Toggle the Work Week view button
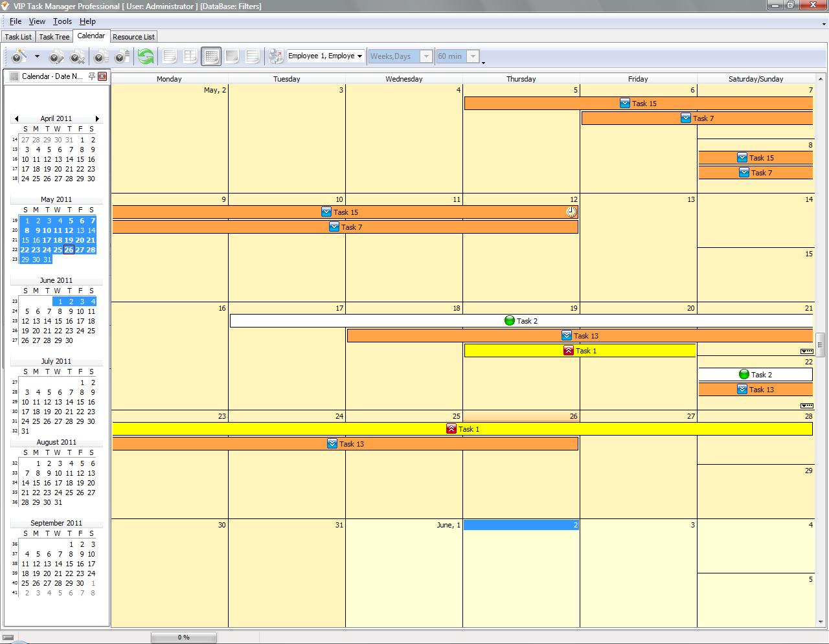Screen dimensions: 829x644 pos(190,57)
